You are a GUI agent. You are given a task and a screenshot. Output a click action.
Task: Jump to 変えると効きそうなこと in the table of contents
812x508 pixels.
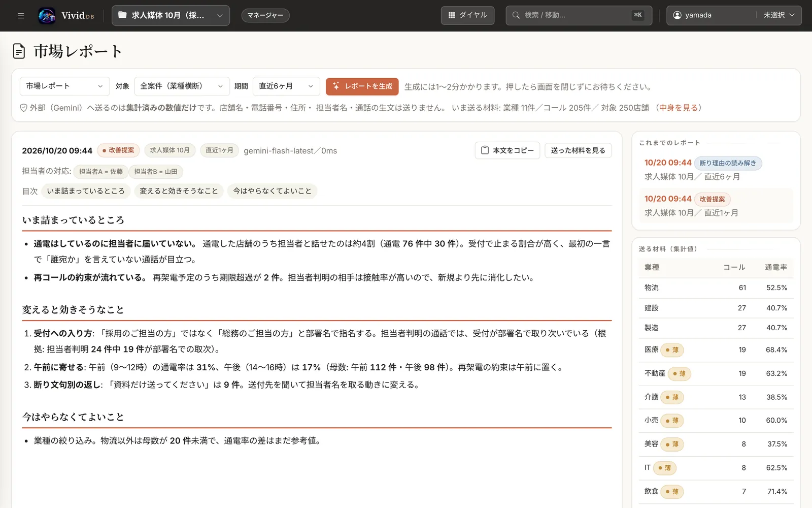pyautogui.click(x=179, y=191)
